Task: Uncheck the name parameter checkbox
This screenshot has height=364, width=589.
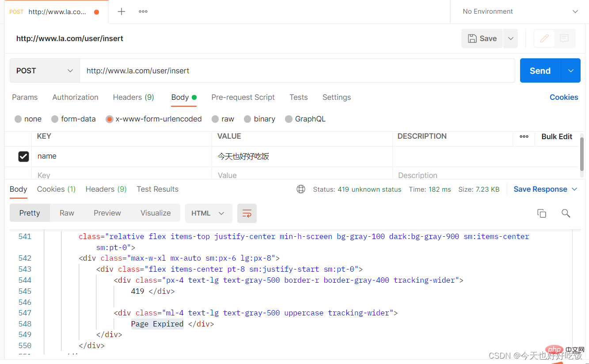Action: coord(23,156)
